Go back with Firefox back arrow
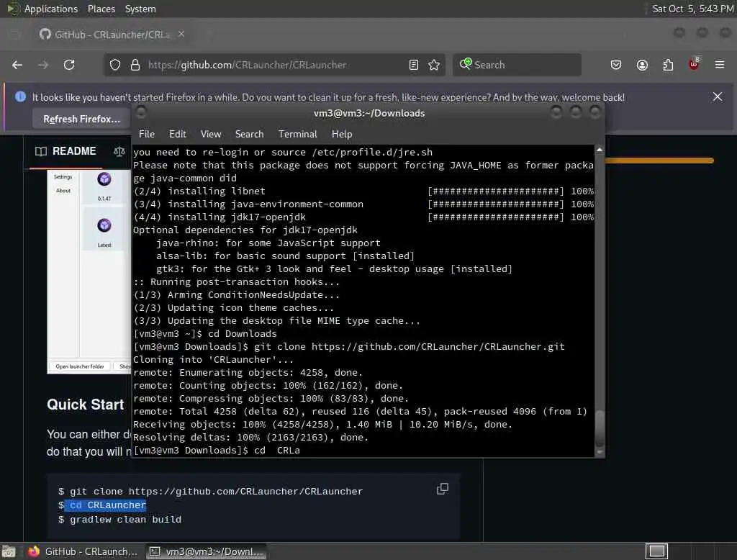The image size is (737, 560). tap(17, 65)
